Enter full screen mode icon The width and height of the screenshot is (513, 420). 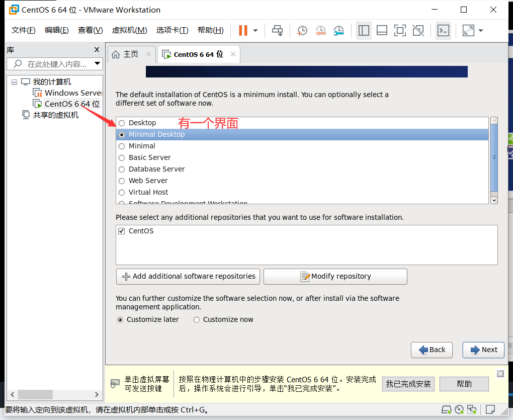point(400,30)
